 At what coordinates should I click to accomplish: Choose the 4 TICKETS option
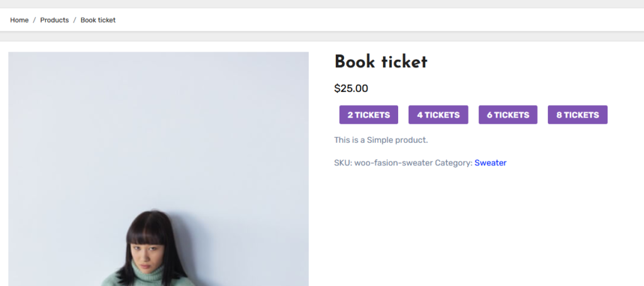(x=438, y=115)
